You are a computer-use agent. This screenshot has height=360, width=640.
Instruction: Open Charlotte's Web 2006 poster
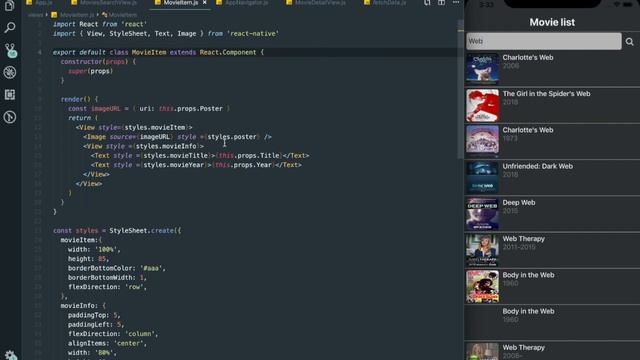pyautogui.click(x=482, y=69)
